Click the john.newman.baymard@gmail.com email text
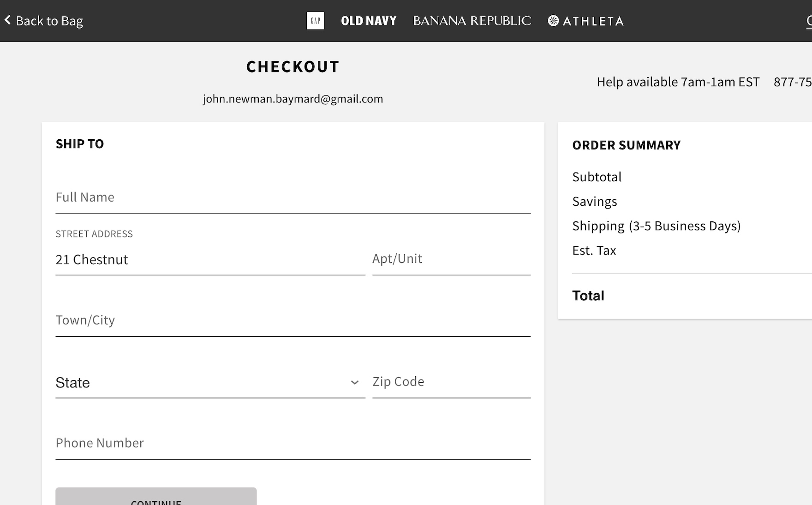Image resolution: width=812 pixels, height=505 pixels. [x=293, y=99]
